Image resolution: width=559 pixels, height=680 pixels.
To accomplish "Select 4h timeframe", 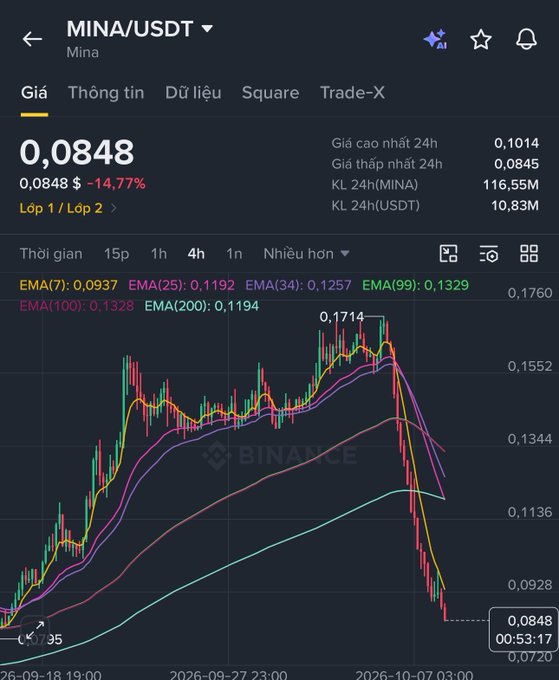I will point(196,254).
